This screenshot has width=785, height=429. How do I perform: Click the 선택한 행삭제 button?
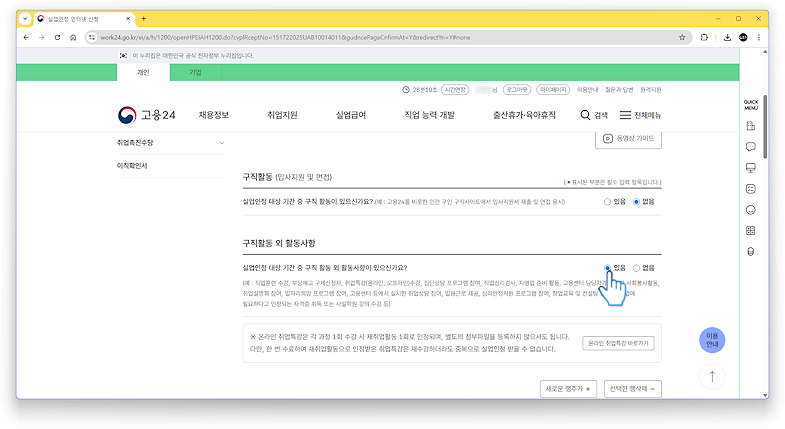633,389
